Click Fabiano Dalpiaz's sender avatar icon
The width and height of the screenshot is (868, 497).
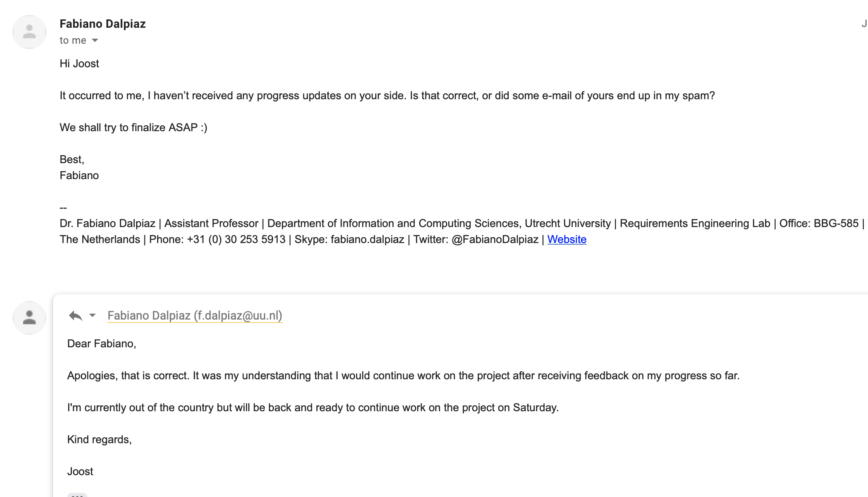[x=29, y=32]
